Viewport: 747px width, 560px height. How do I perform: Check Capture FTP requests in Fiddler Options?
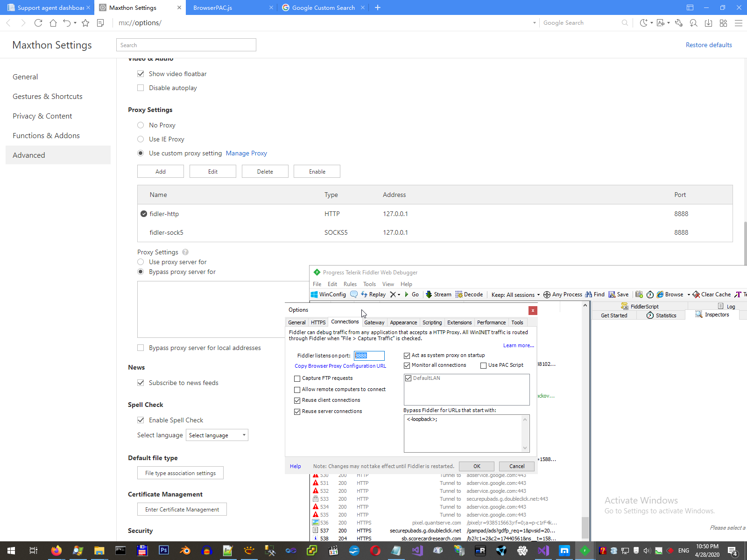(x=297, y=378)
